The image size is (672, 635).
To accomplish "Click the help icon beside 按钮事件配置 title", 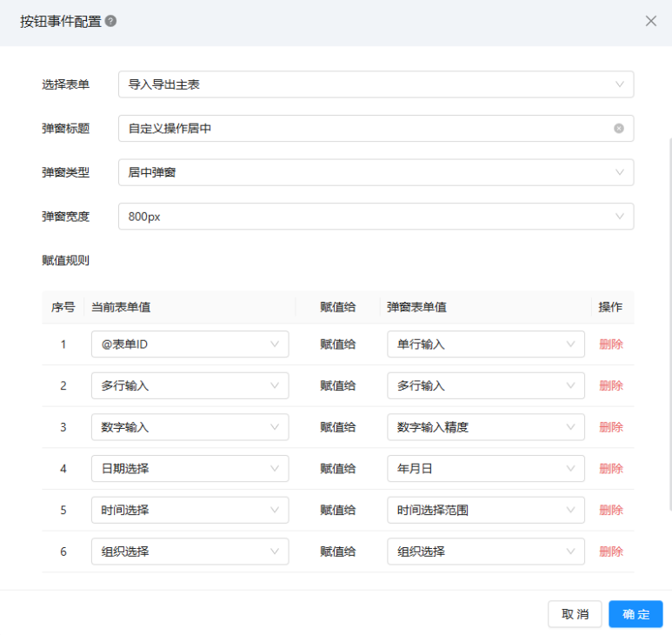I will coord(111,21).
